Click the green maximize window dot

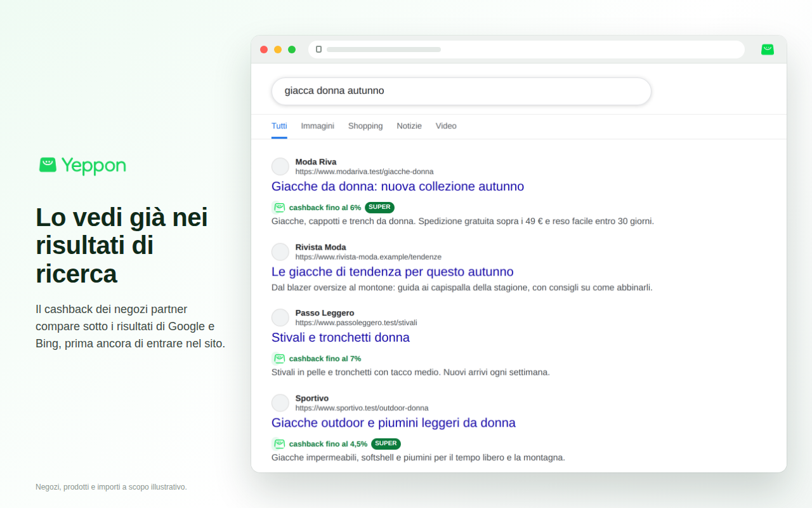click(292, 50)
